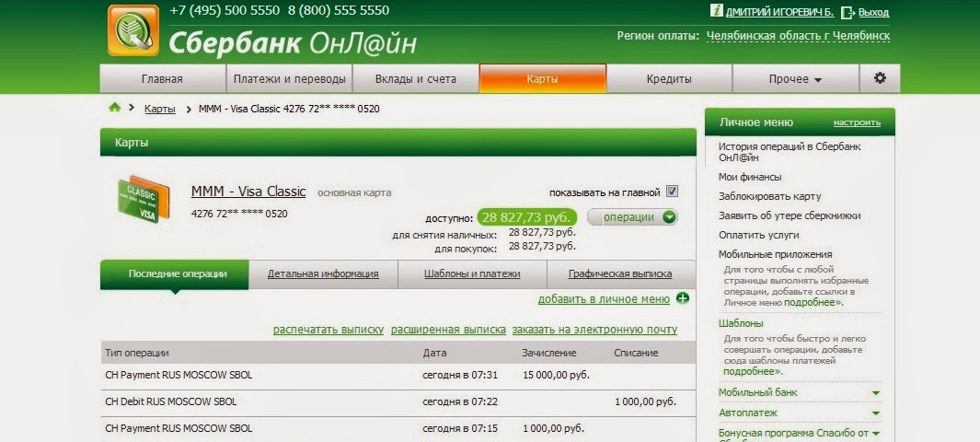
Task: Click 'подробнее' under Мобильные приложения
Action: point(813,303)
